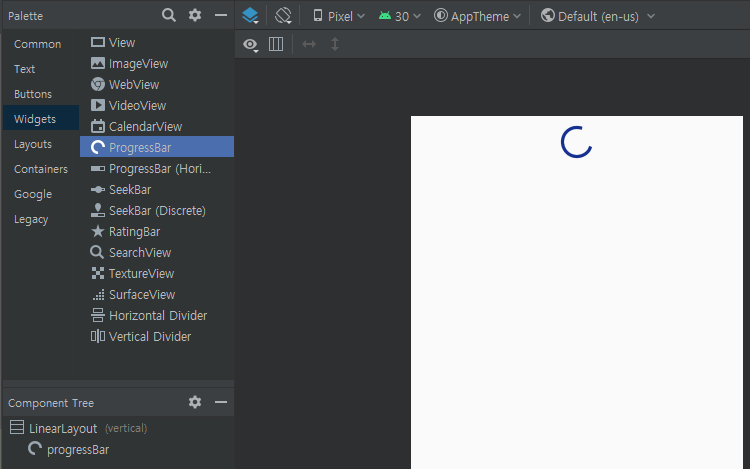
Task: Open Component Tree settings gear
Action: point(195,402)
